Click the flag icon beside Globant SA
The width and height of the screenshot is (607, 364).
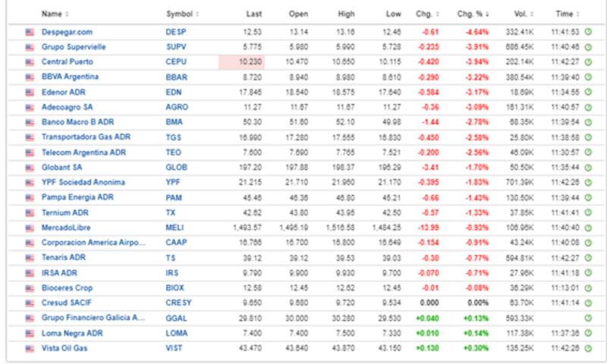(x=30, y=167)
